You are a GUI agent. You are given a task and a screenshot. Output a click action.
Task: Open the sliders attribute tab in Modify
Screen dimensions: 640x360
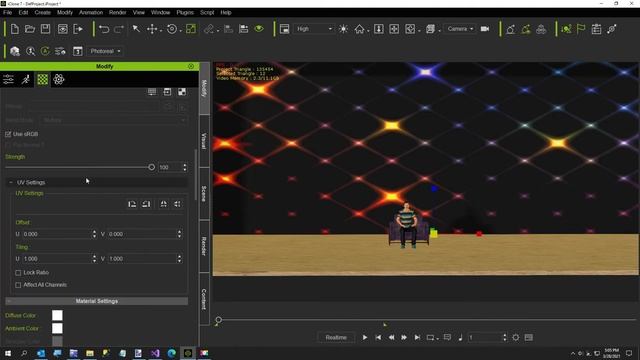pyautogui.click(x=9, y=79)
